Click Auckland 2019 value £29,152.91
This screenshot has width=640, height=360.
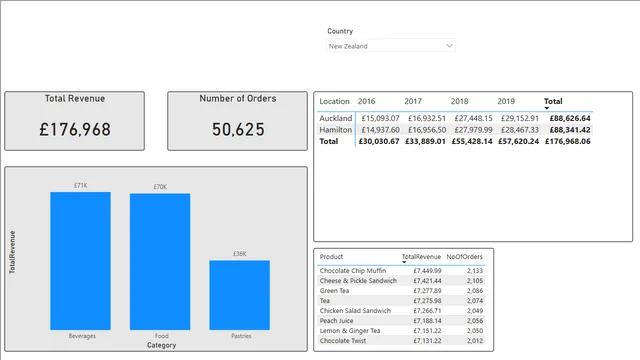click(x=520, y=118)
